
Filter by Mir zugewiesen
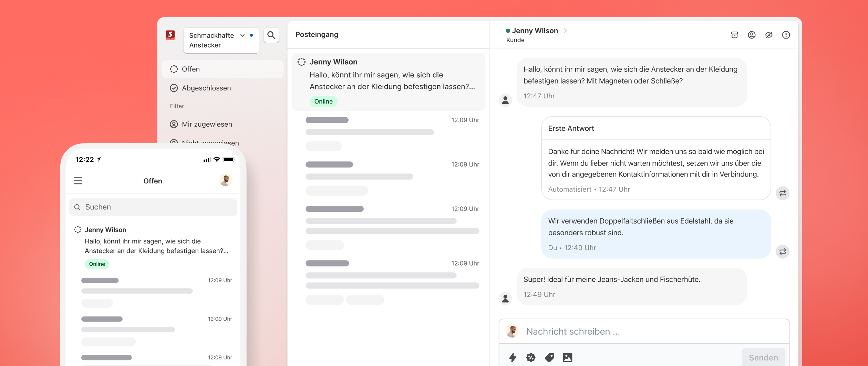click(x=223, y=124)
